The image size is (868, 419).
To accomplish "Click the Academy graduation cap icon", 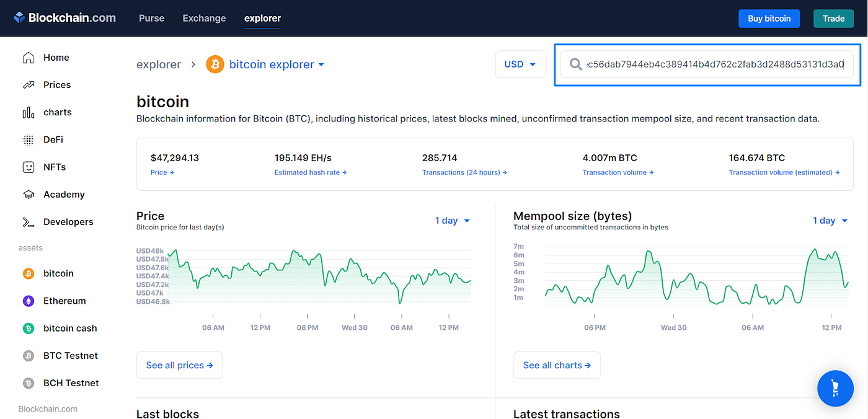I will [29, 195].
